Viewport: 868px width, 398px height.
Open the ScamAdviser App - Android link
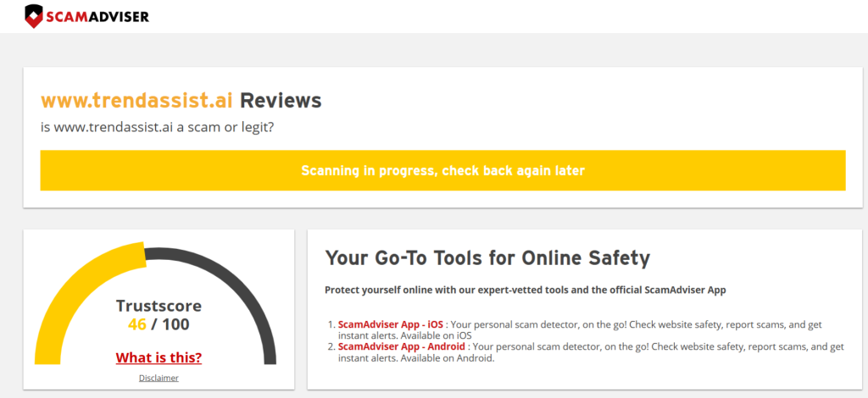[x=401, y=346]
